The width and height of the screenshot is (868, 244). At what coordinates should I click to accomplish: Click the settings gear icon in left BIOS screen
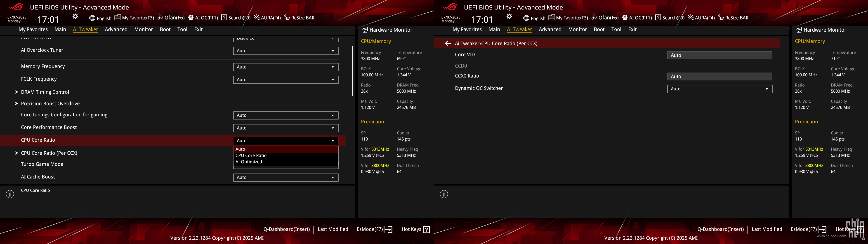(x=75, y=17)
